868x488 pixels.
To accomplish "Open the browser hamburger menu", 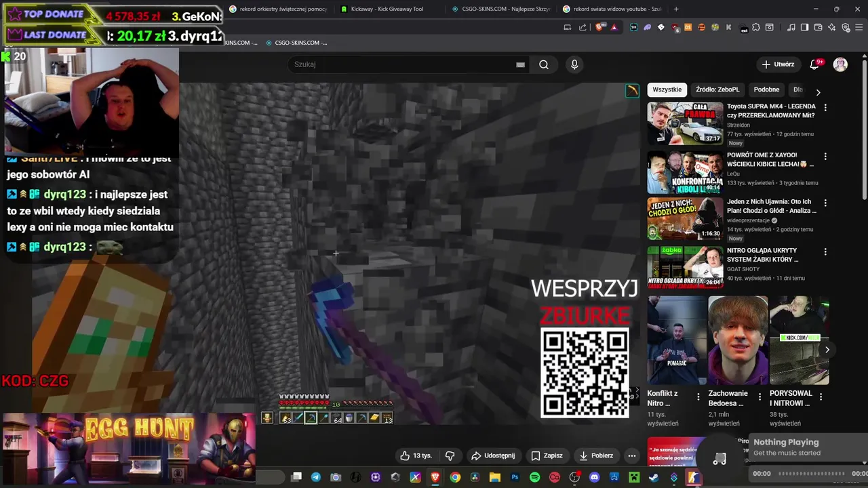I will point(859,27).
